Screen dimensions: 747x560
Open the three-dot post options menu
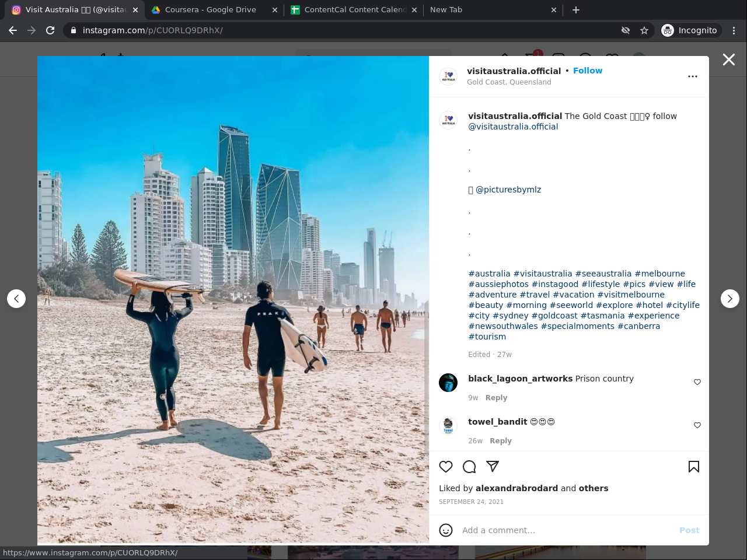693,76
